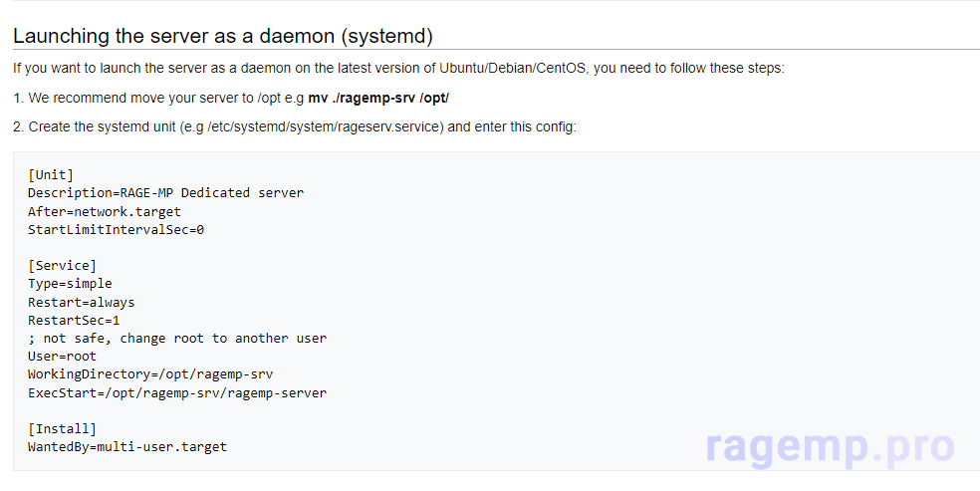This screenshot has height=491, width=980.
Task: Click the 'RestartSec=1' code line
Action: [74, 320]
